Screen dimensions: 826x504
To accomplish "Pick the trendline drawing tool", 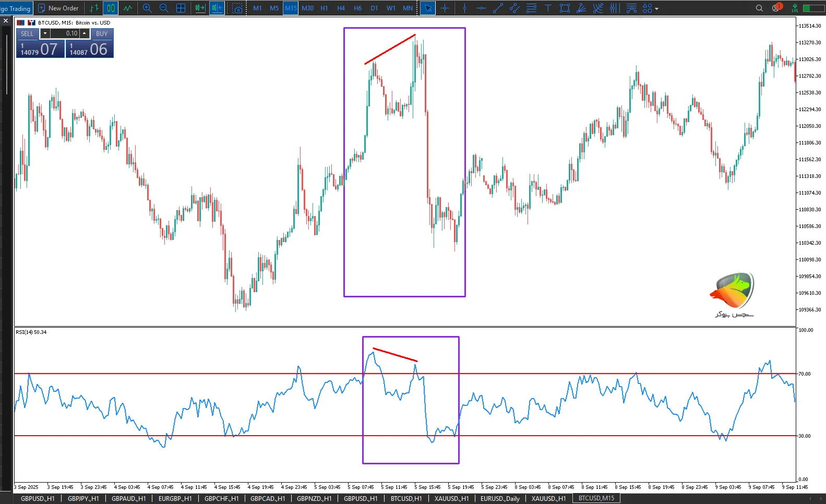I will pos(498,8).
